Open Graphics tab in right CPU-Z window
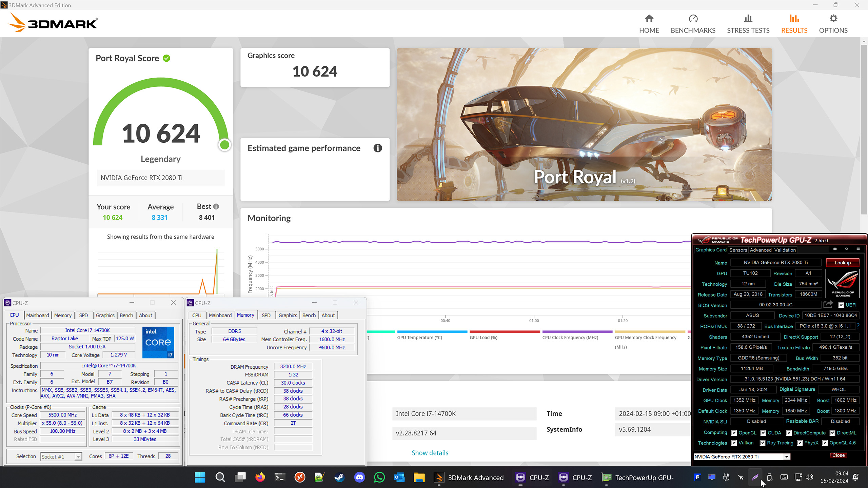The height and width of the screenshot is (488, 868). coord(288,315)
